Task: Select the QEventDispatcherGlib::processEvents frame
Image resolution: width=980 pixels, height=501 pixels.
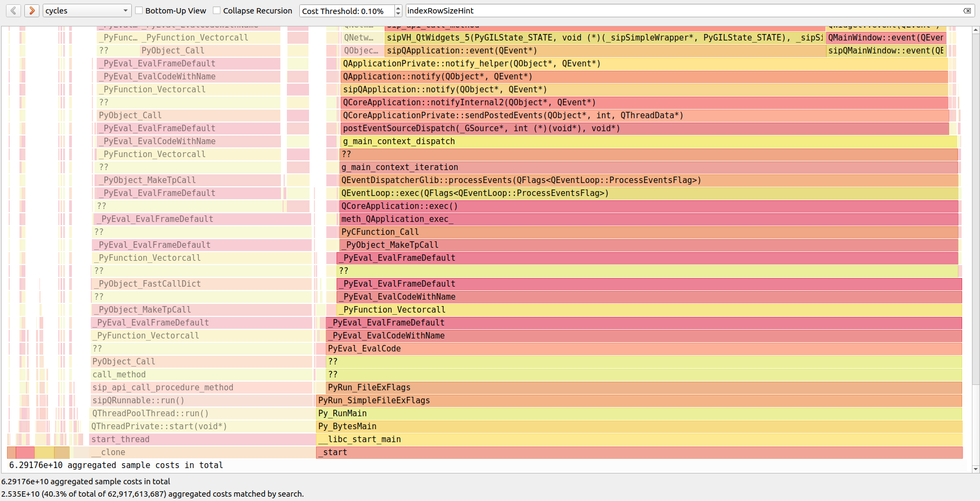Action: coord(649,180)
